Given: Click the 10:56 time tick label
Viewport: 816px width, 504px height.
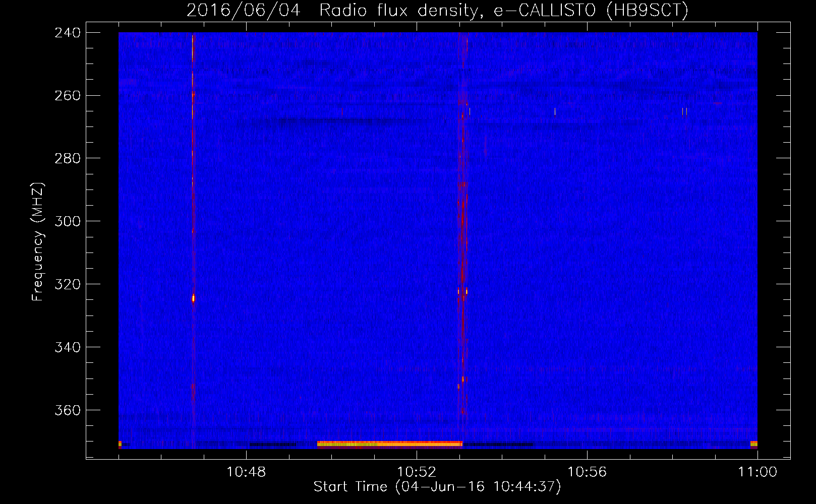Looking at the screenshot, I should [x=587, y=472].
